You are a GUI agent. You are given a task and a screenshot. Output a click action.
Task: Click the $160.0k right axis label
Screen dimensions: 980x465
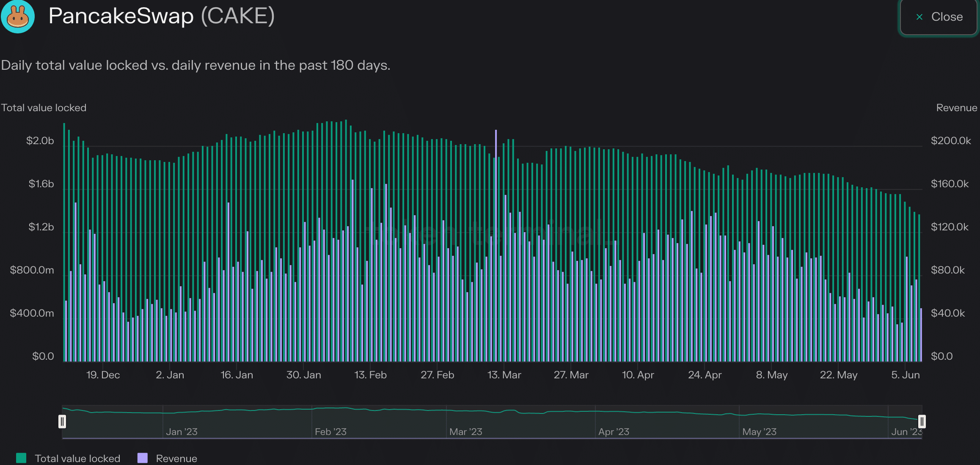tap(950, 184)
